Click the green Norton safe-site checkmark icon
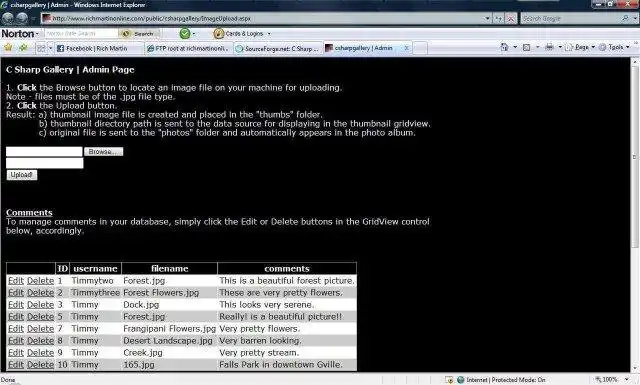This screenshot has width=640, height=385. coord(185,33)
